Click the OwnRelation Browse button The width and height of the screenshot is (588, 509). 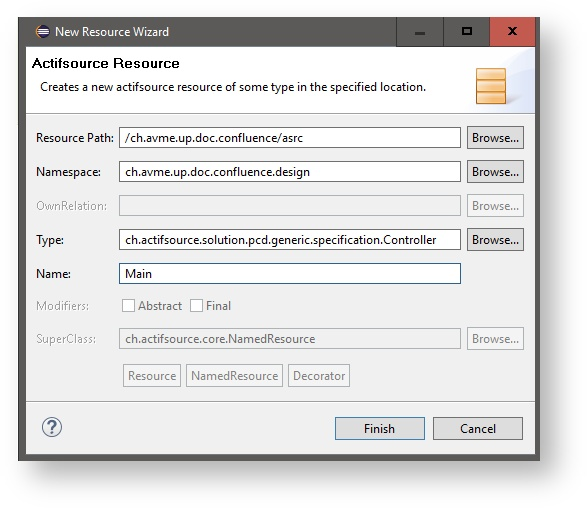495,206
